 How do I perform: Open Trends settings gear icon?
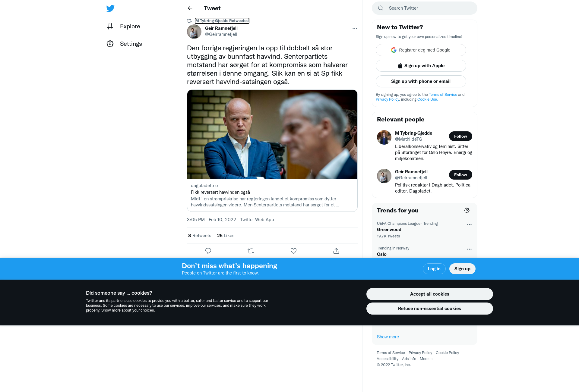[467, 210]
